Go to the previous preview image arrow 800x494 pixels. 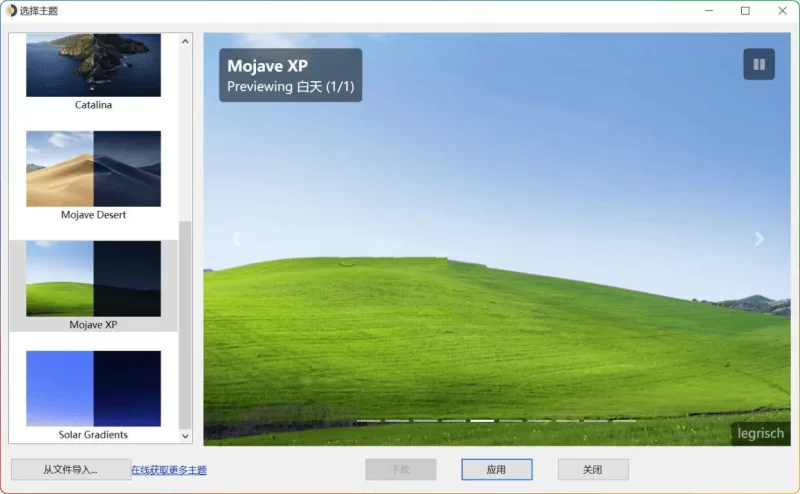pos(236,239)
